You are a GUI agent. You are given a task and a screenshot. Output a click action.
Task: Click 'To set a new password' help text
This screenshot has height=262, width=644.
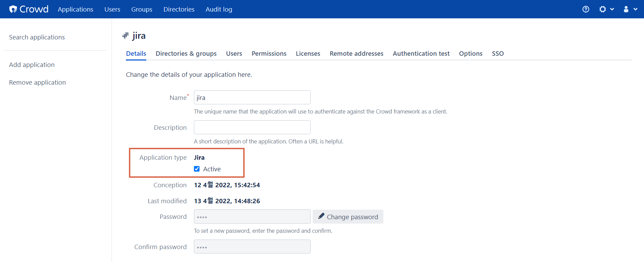tap(263, 231)
